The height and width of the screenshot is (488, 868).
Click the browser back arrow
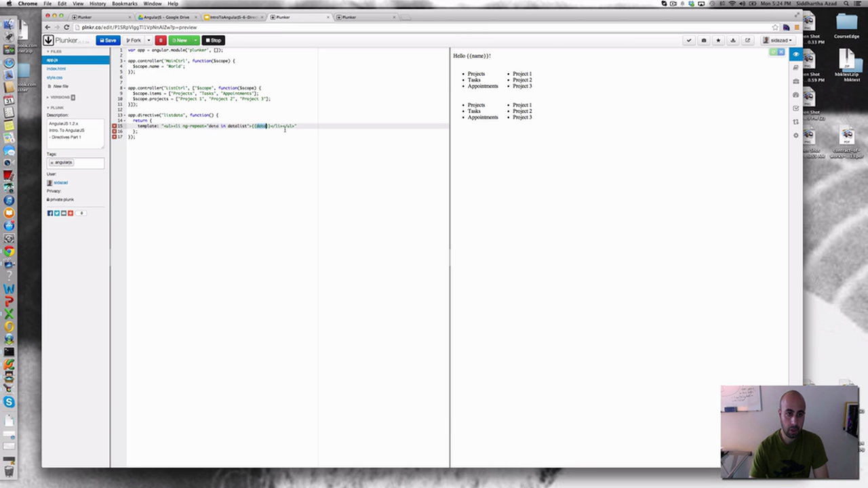click(x=47, y=27)
